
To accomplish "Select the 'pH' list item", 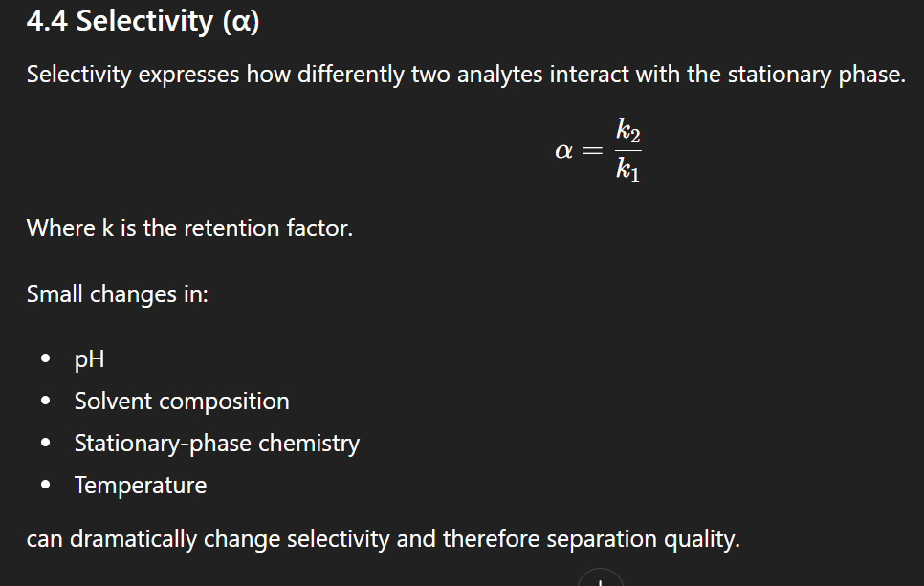I will click(90, 359).
